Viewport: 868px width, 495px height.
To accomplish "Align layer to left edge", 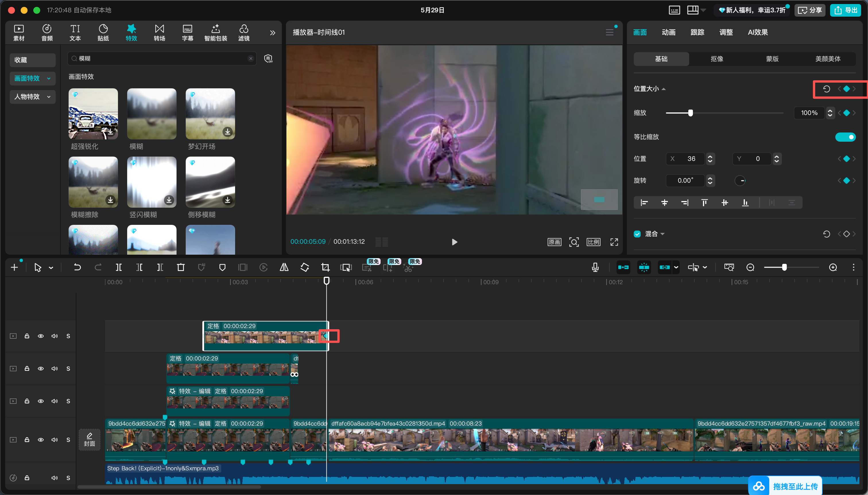I will pyautogui.click(x=644, y=203).
